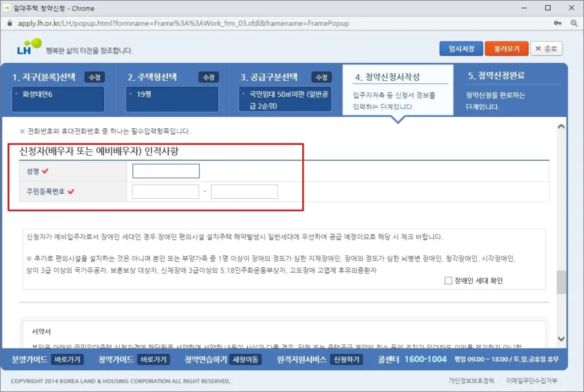Select the step 5 청약신청완료 tab
The width and height of the screenshot is (584, 392).
511,90
